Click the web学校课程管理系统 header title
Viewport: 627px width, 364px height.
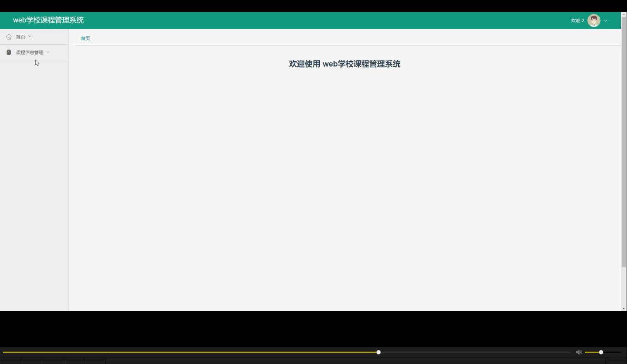pos(48,20)
